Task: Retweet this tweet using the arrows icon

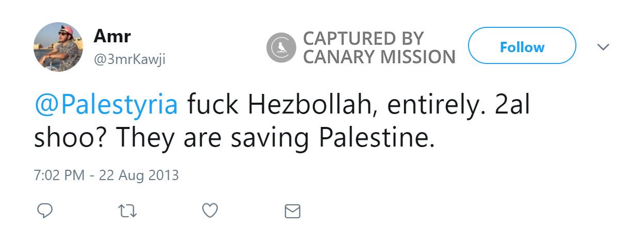Action: pos(127,211)
